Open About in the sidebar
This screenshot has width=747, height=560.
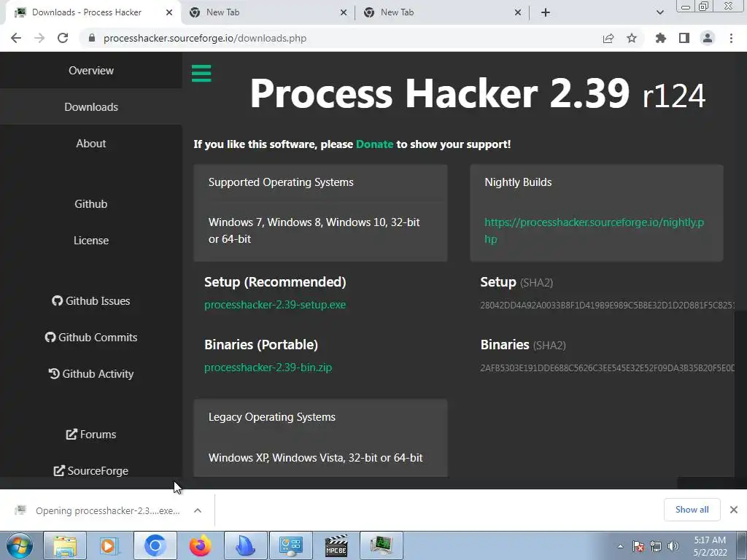(91, 144)
